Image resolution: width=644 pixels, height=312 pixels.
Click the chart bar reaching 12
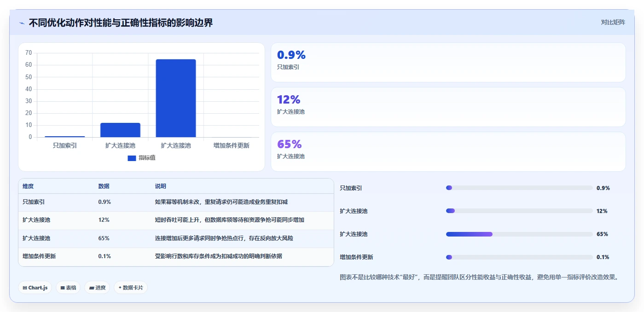(120, 130)
